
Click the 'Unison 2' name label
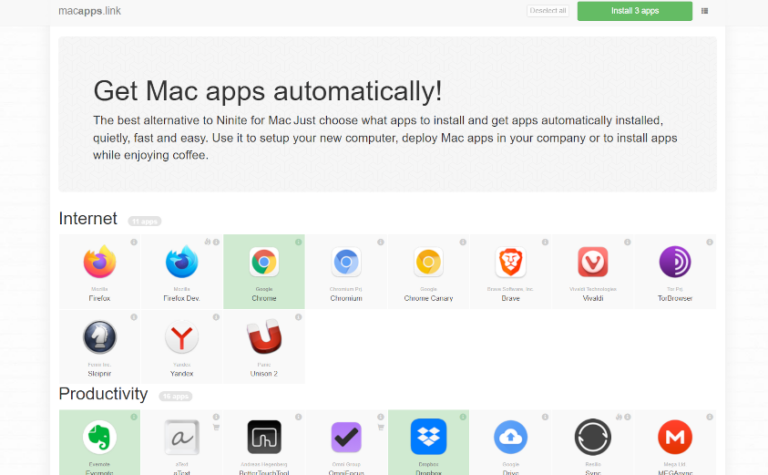pyautogui.click(x=264, y=374)
